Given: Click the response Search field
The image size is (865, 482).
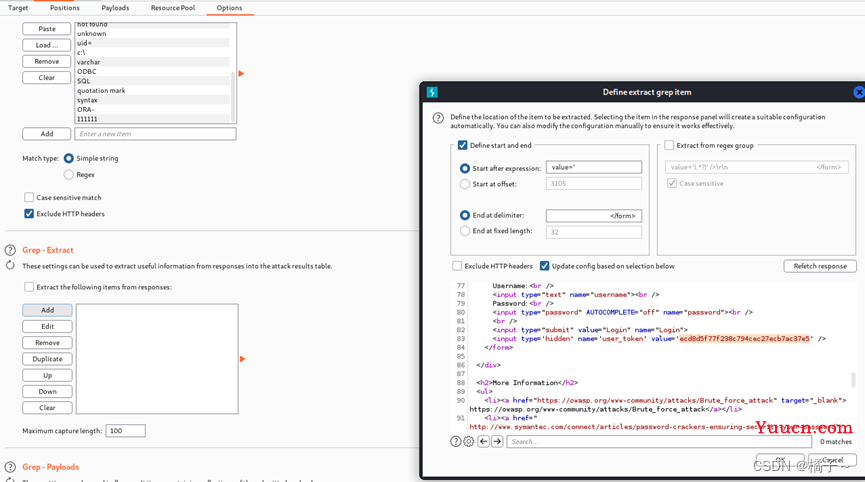Looking at the screenshot, I should [x=659, y=441].
